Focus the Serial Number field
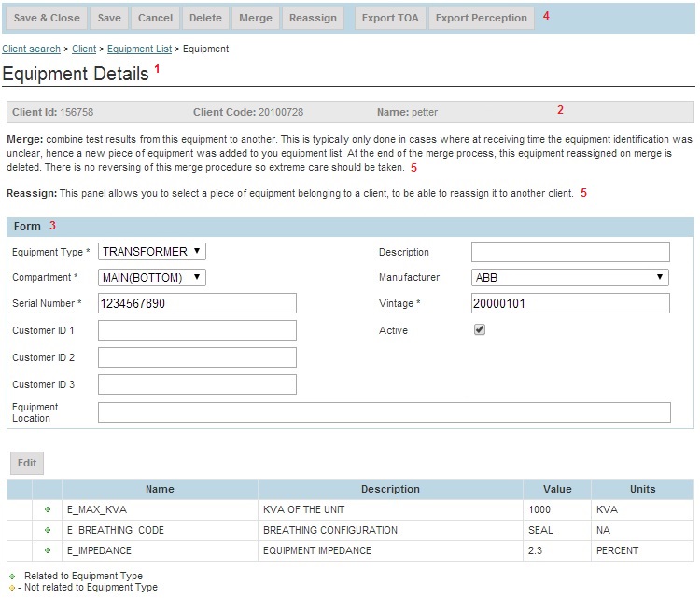 tap(197, 303)
